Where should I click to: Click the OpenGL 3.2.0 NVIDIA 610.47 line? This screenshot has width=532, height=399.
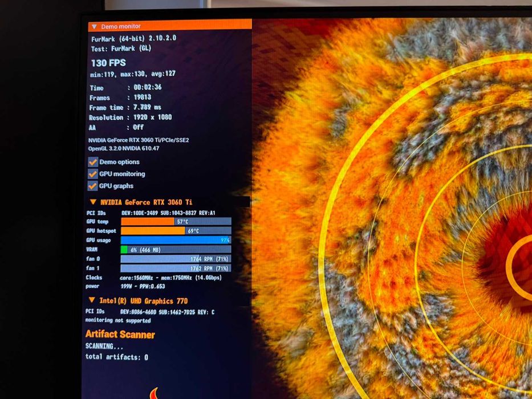(x=124, y=148)
